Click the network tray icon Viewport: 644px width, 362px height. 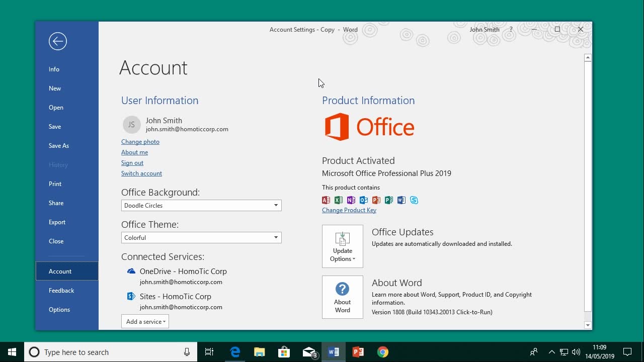(564, 352)
